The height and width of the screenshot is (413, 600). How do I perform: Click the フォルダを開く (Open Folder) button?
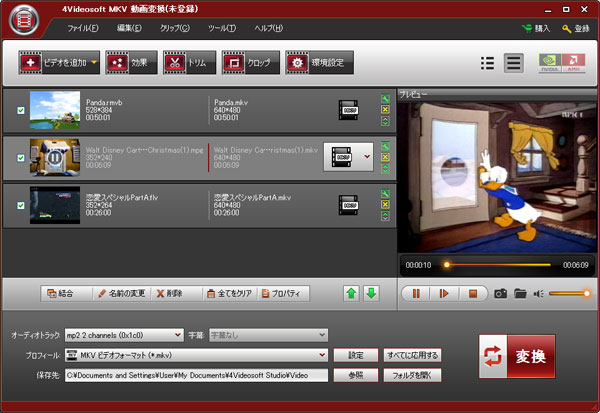pos(412,375)
